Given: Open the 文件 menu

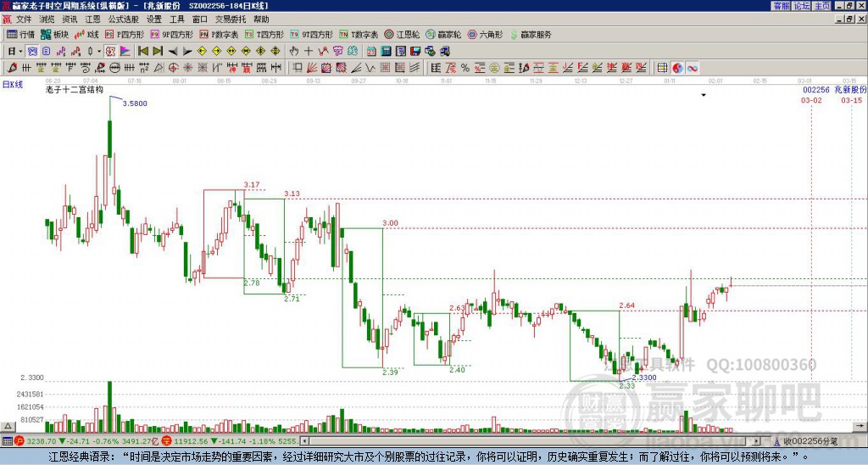Looking at the screenshot, I should point(24,20).
